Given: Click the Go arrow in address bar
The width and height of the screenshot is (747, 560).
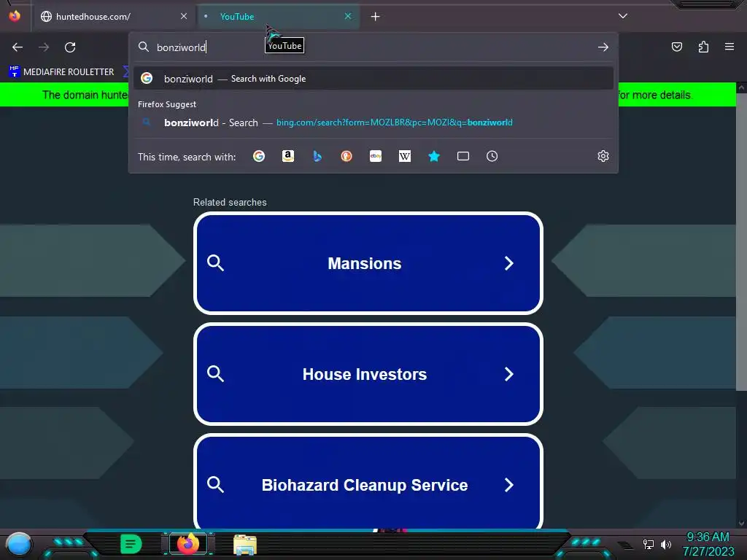Looking at the screenshot, I should pyautogui.click(x=603, y=47).
